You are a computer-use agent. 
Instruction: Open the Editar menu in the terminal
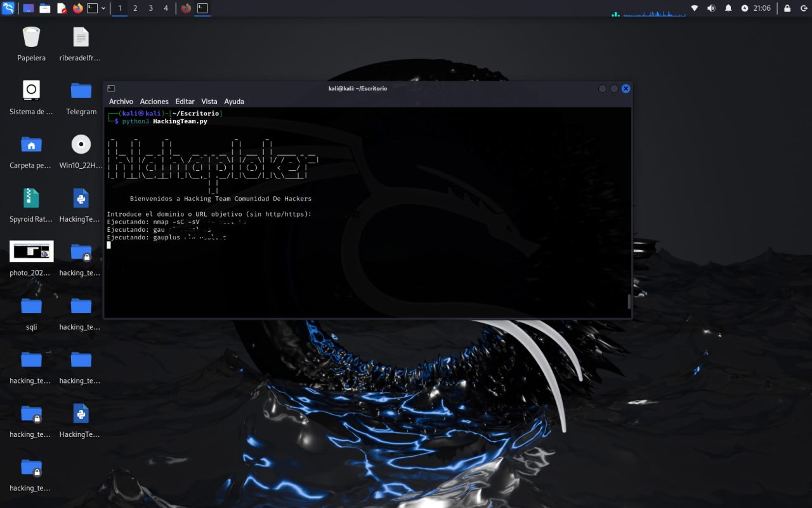click(x=185, y=102)
